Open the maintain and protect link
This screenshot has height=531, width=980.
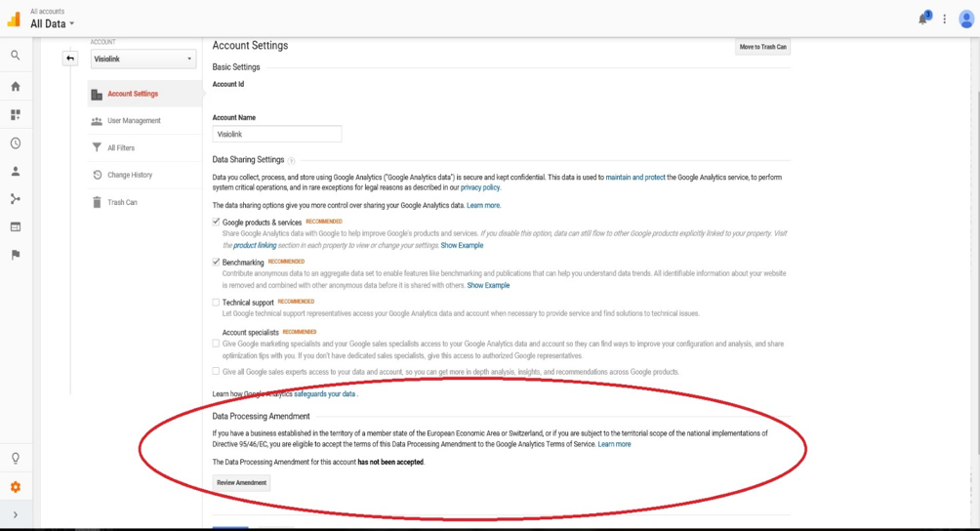click(x=635, y=178)
